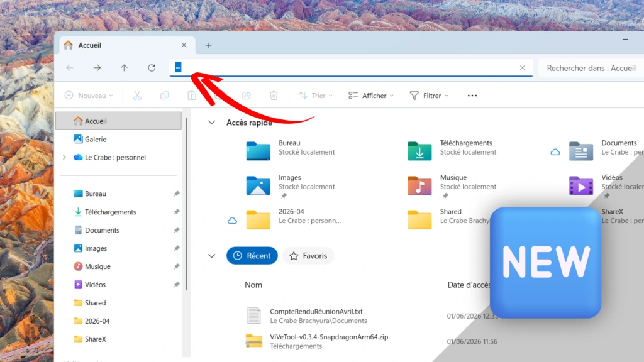Open the Images folder in Accès rapide

pos(291,185)
